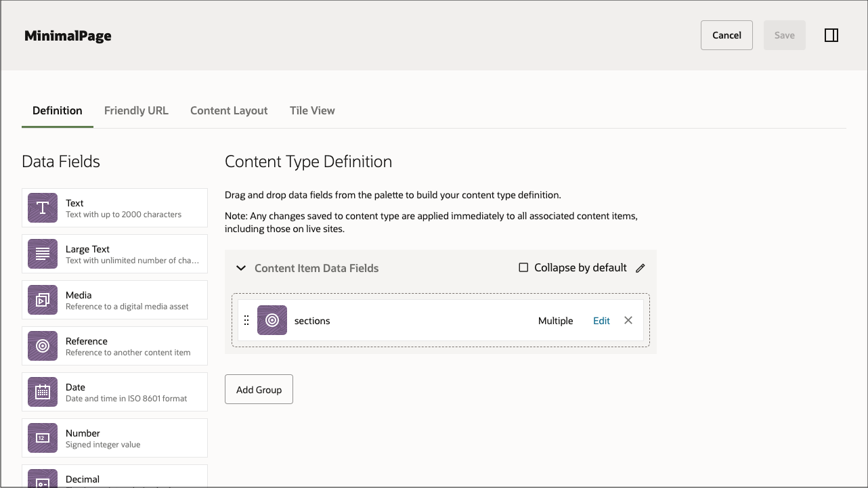
Task: Click the sections reference icon in the field row
Action: pos(272,320)
